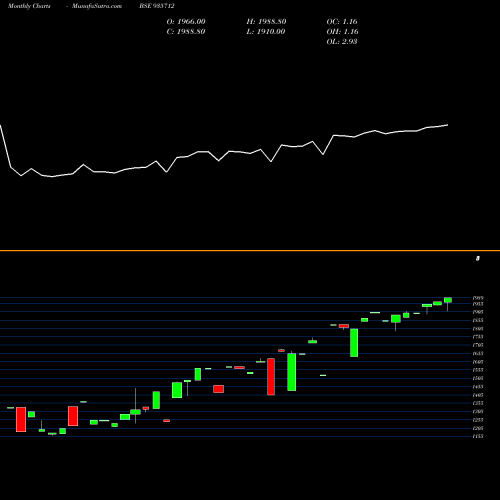
Task: Click the 1755 price axis label
Action: [x=478, y=337]
